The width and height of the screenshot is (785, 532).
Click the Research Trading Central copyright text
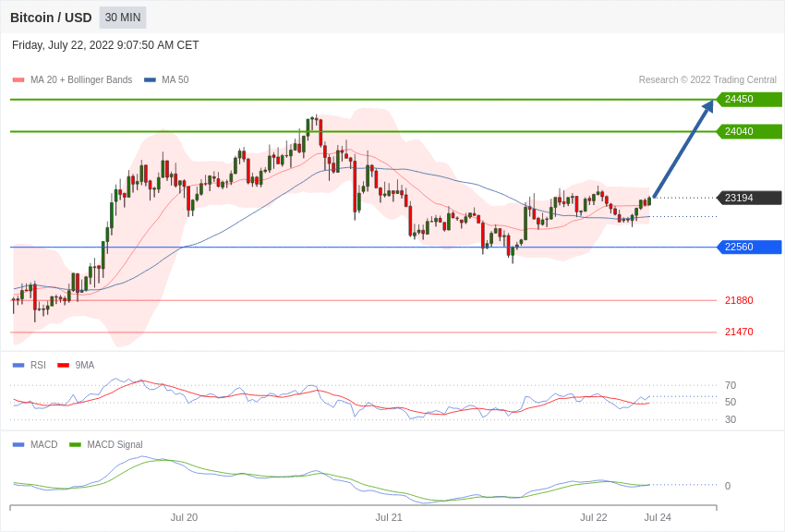707,80
